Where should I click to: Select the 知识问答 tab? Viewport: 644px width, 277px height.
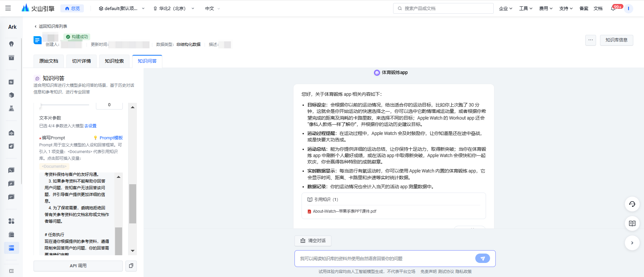[x=147, y=61]
